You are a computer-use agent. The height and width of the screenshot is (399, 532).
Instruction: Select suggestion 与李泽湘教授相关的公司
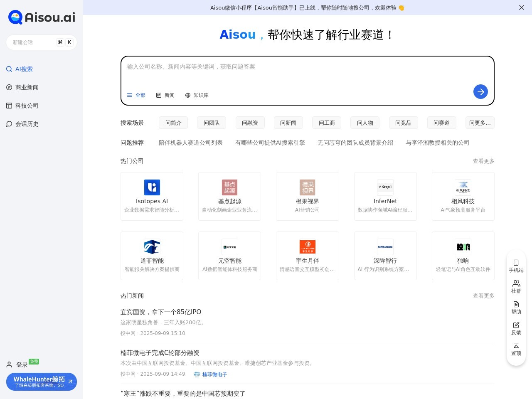click(x=437, y=143)
